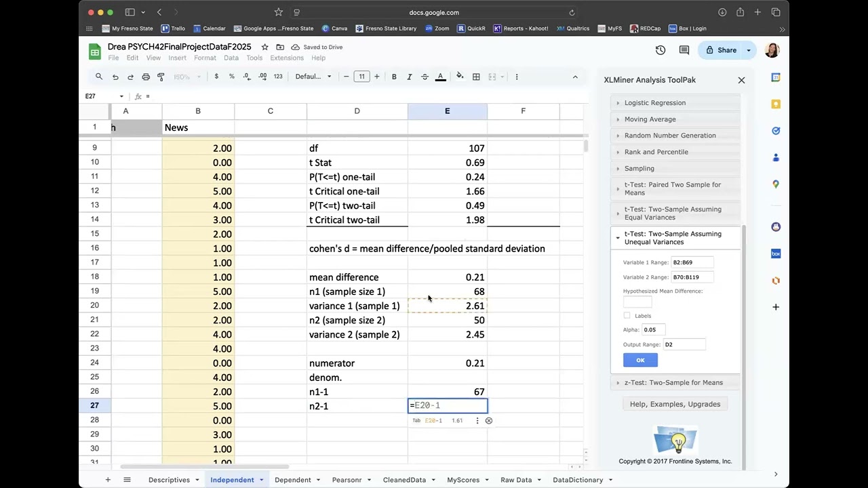The height and width of the screenshot is (488, 868).
Task: Open Google Tasks in side panel
Action: [x=776, y=131]
